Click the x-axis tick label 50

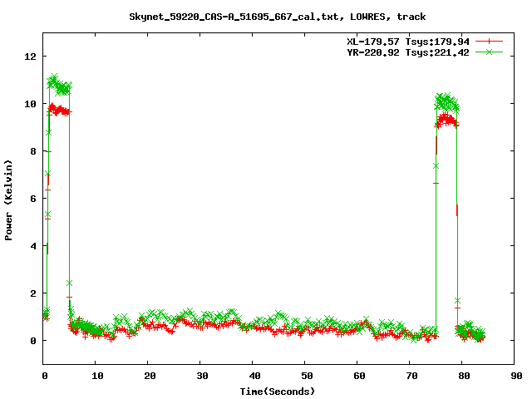(x=307, y=376)
